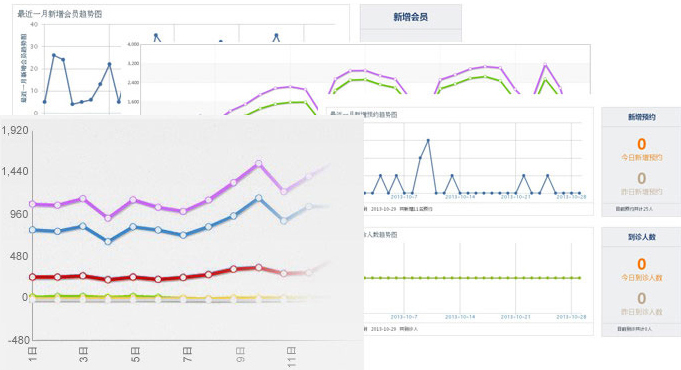Click the tallest peak point in appointment chart
The height and width of the screenshot is (370, 681).
tap(428, 140)
